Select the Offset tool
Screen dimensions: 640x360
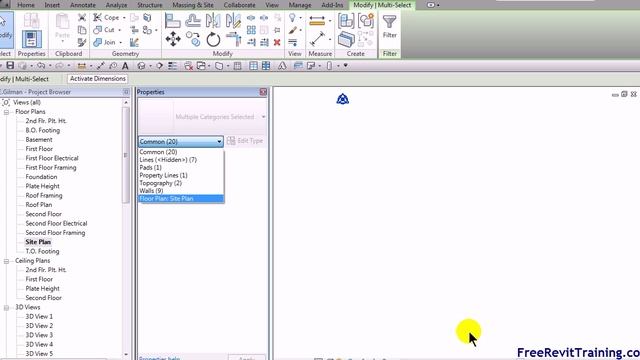[193, 20]
